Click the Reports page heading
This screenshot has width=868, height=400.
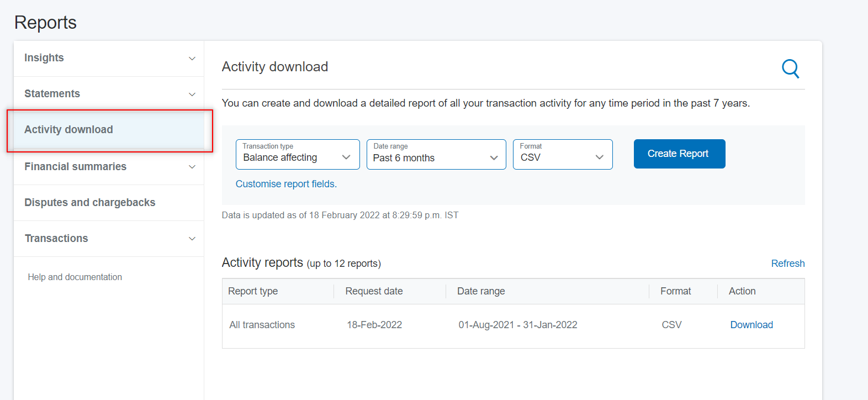coord(45,23)
